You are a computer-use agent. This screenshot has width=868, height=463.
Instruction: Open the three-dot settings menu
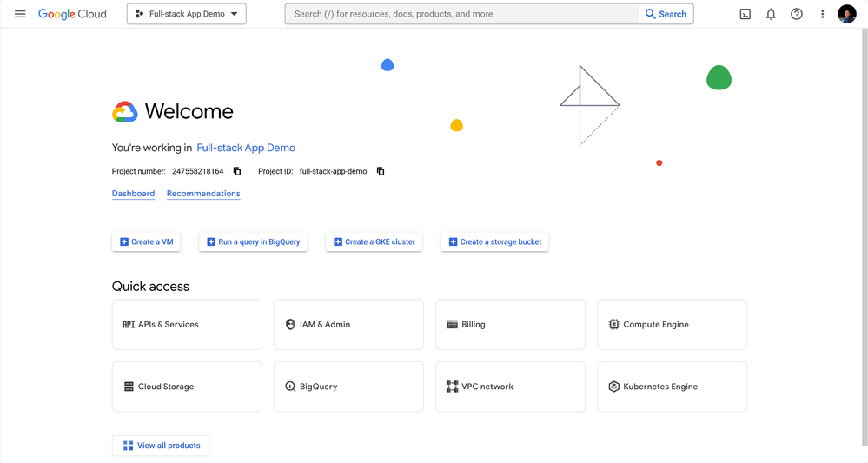point(822,15)
